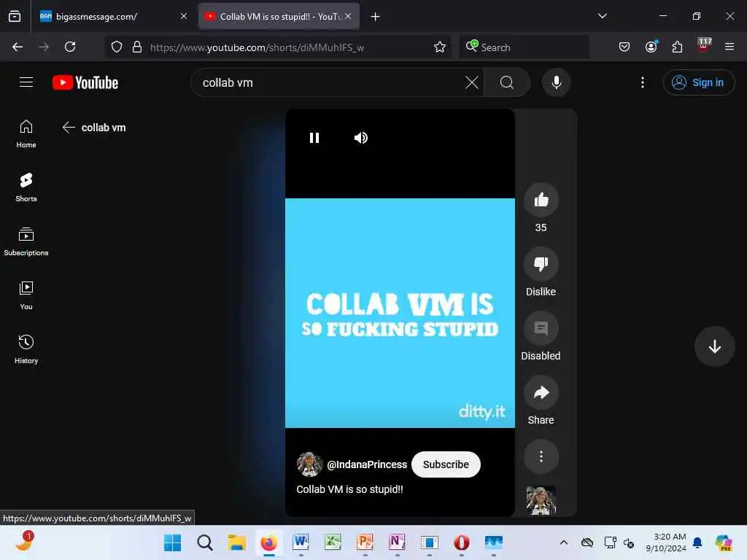Open Opera browser from taskbar
Image resolution: width=747 pixels, height=560 pixels.
[x=461, y=542]
